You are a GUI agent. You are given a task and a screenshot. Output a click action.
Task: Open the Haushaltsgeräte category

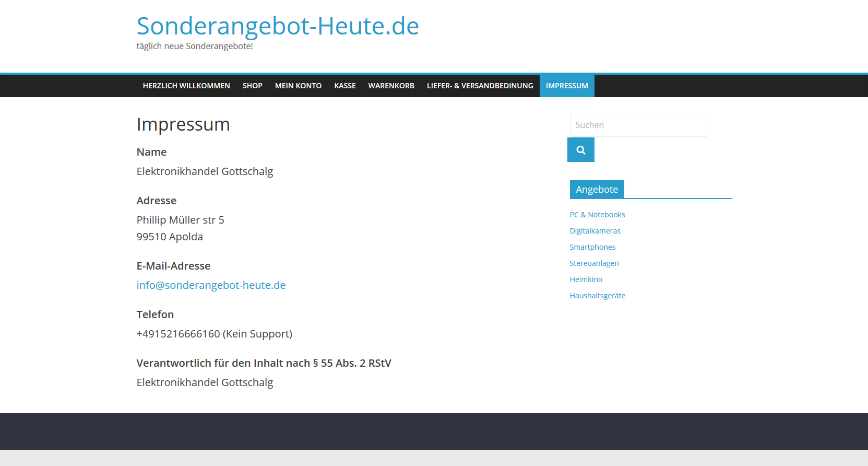tap(597, 296)
